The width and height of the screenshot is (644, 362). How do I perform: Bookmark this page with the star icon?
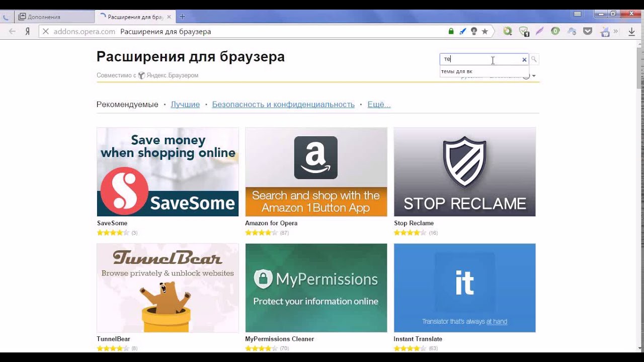[x=485, y=31]
